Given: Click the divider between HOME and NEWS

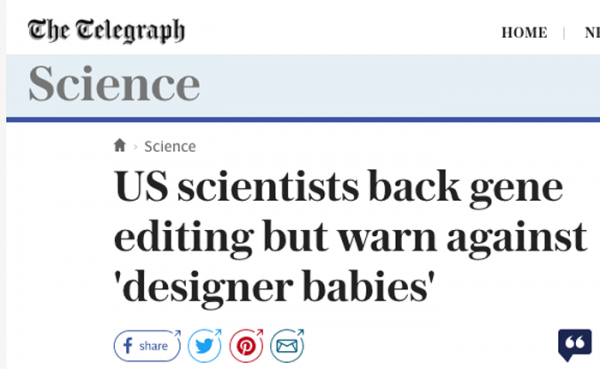Looking at the screenshot, I should pos(564,33).
